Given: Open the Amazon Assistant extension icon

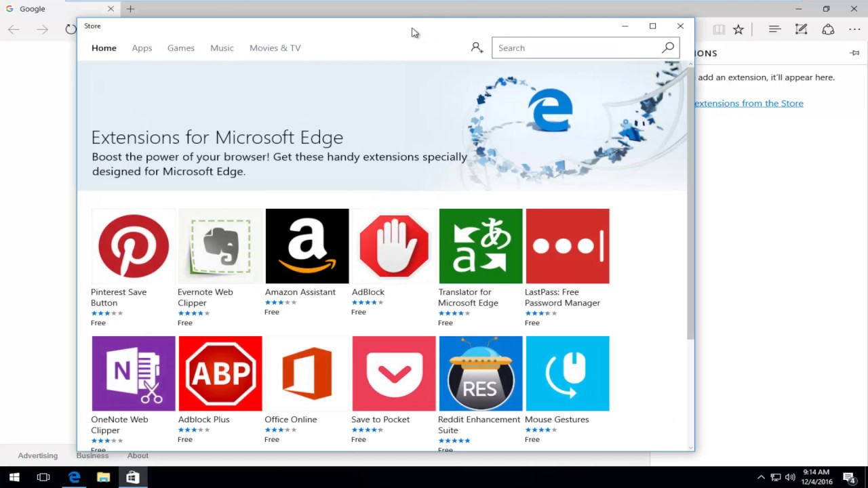Looking at the screenshot, I should tap(307, 246).
